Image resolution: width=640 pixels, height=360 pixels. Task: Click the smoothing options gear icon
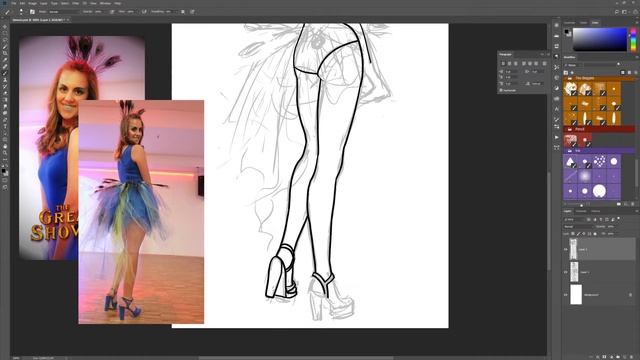(182, 12)
